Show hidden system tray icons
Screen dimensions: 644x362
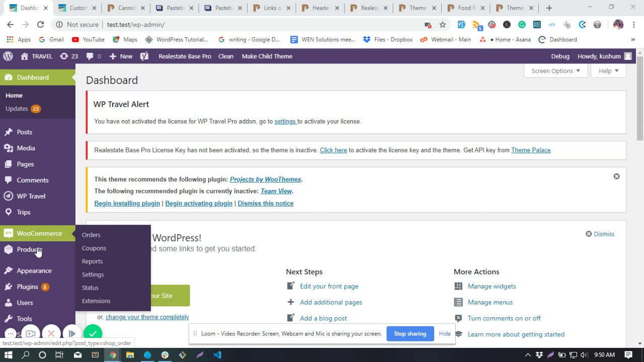coord(528,355)
